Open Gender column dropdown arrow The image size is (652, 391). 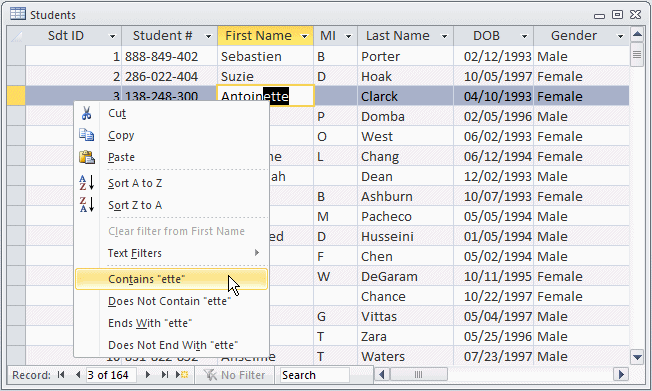620,37
